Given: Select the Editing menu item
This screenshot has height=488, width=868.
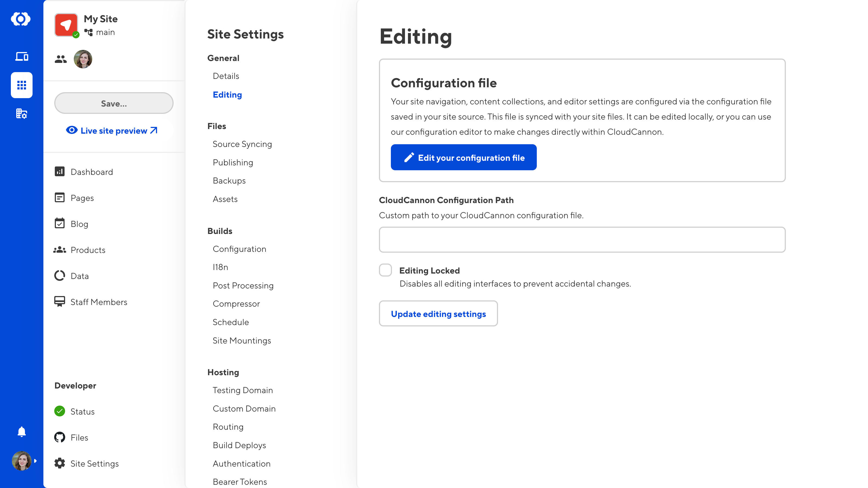Looking at the screenshot, I should pyautogui.click(x=227, y=94).
